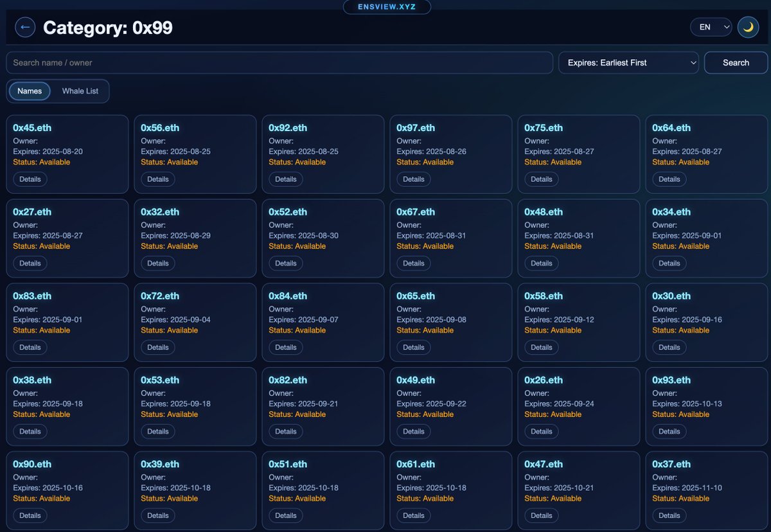Open Details for 0x64.eth
Screen dimensions: 771x532
tap(669, 179)
